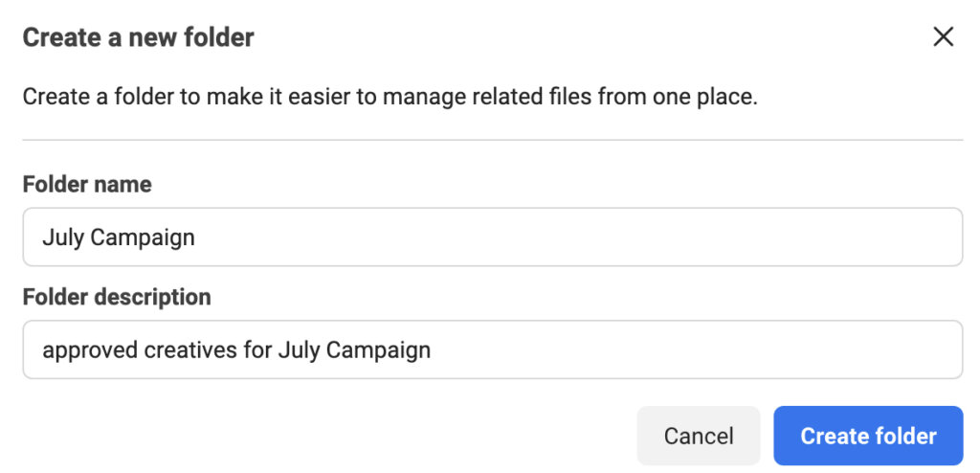Screen dimensions: 980x473
Task: Click the "Folder name" field label
Action: tap(87, 185)
